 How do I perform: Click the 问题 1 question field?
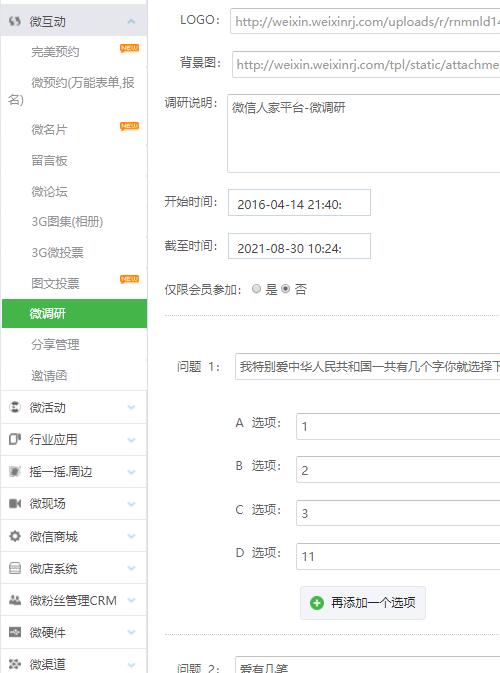[367, 367]
